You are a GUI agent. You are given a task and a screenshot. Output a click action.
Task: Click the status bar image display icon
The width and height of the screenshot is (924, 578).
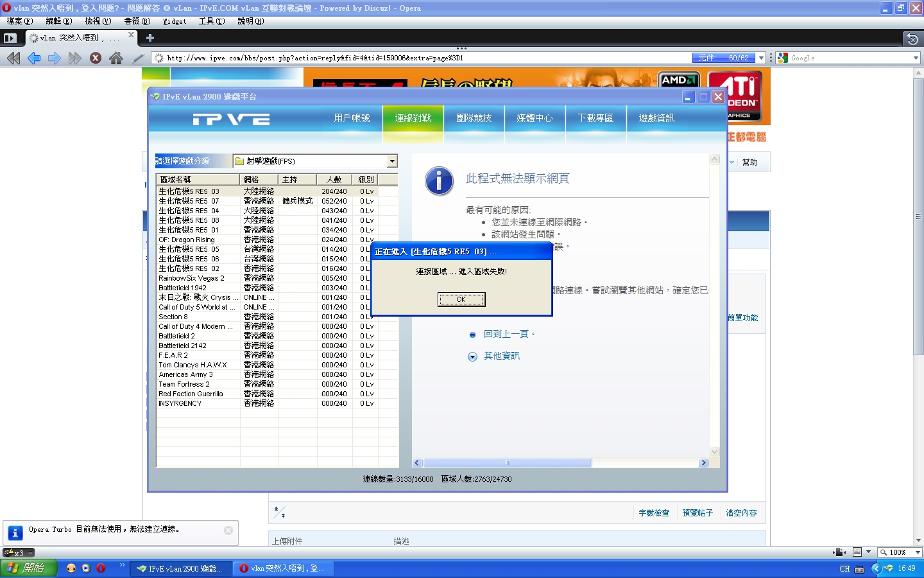coord(857,552)
